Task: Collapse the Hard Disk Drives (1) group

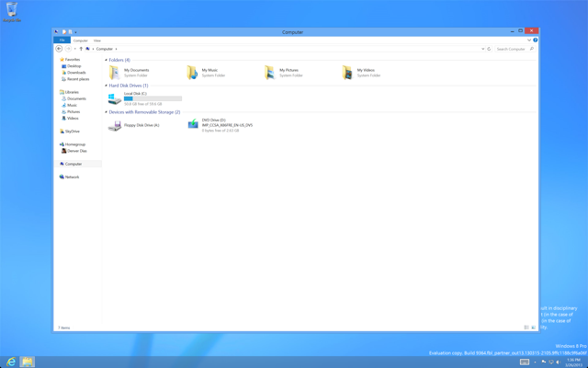Action: pos(106,86)
